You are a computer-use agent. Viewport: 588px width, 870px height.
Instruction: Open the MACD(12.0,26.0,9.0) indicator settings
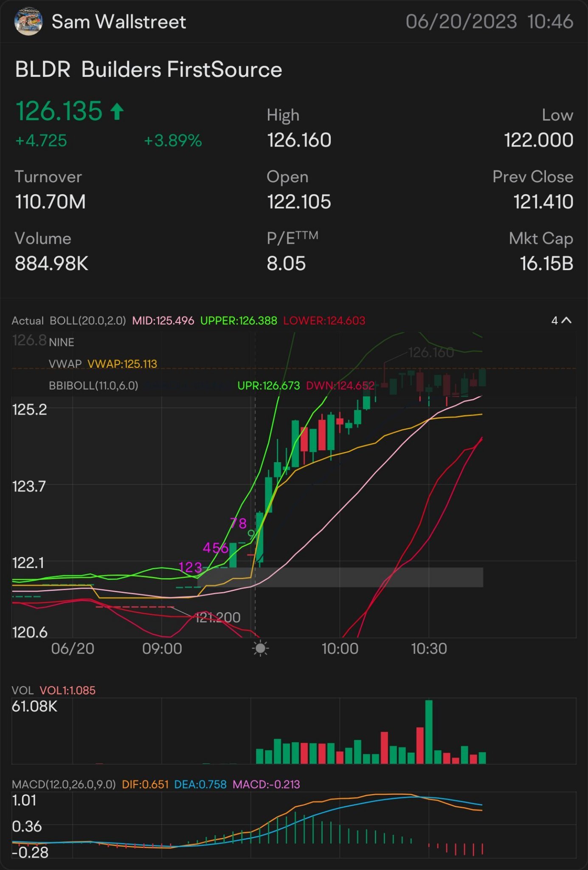coord(64,784)
